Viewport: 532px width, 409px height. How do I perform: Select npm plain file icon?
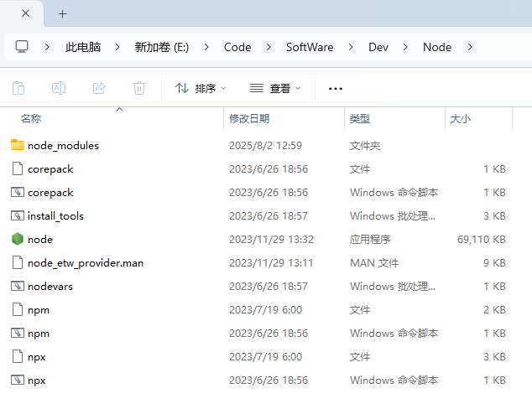pyautogui.click(x=18, y=309)
